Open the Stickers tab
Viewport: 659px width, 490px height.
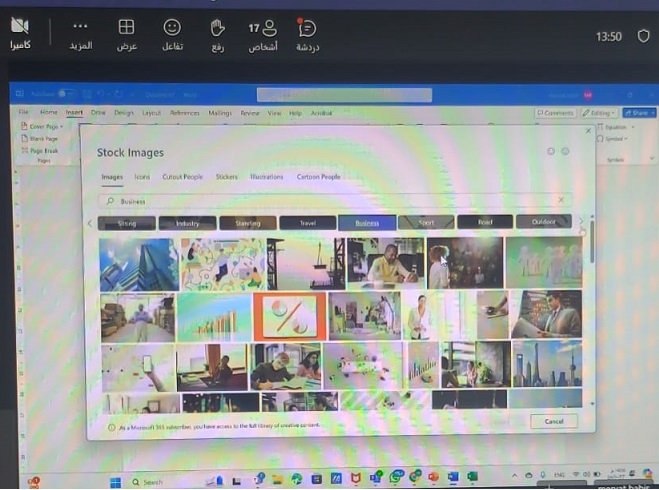point(226,177)
